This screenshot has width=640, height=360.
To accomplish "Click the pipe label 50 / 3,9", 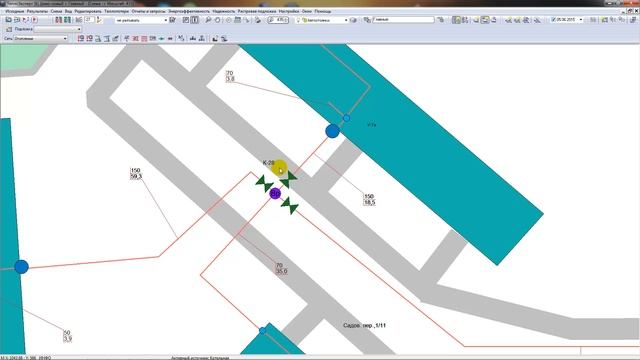I will (67, 336).
